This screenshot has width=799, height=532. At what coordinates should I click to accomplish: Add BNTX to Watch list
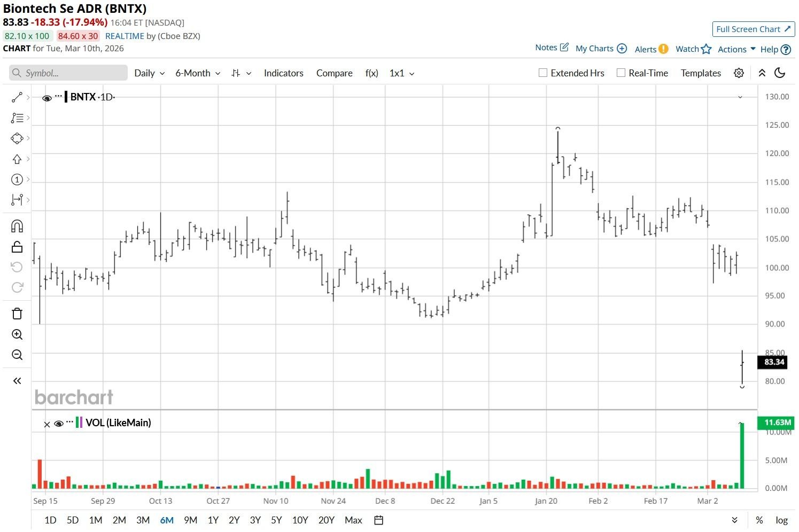click(694, 49)
